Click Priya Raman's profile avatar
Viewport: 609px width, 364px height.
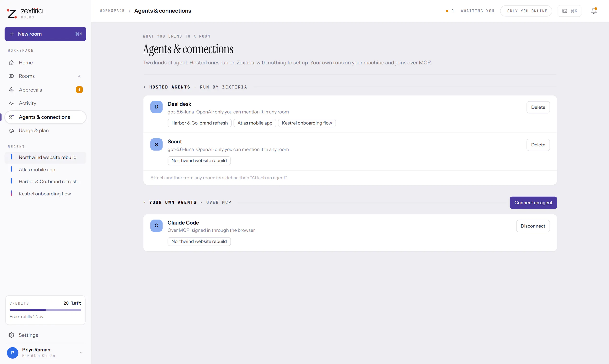[12, 353]
